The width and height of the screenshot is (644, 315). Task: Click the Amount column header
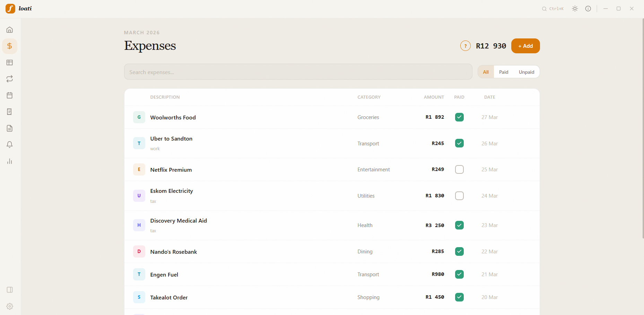[434, 97]
